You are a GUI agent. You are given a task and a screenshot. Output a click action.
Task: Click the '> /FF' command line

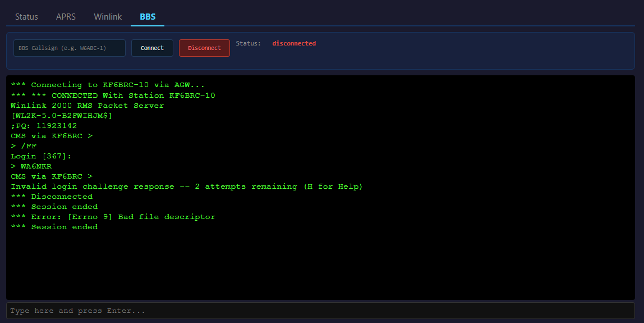(x=24, y=146)
